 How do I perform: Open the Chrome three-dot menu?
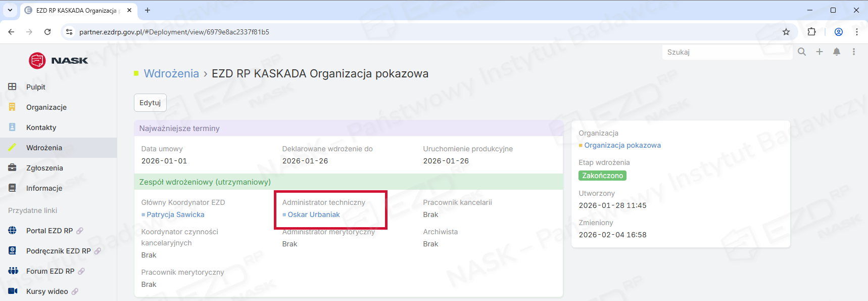point(857,32)
